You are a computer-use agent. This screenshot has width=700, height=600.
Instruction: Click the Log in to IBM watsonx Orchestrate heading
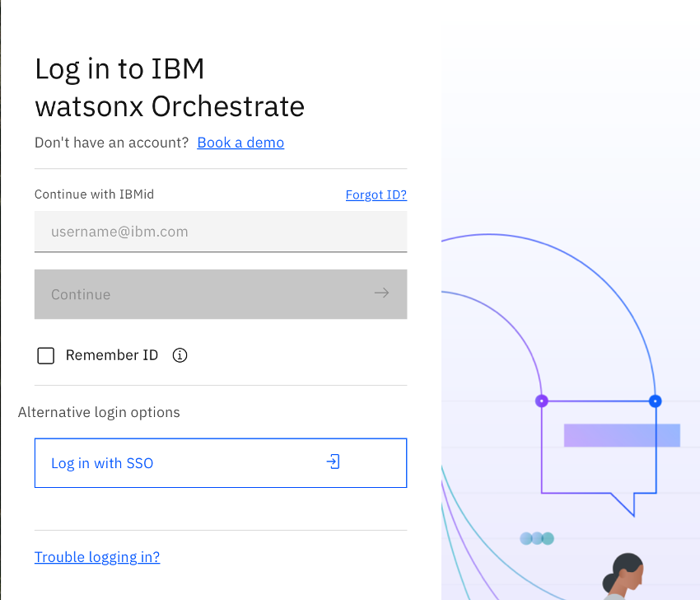170,87
